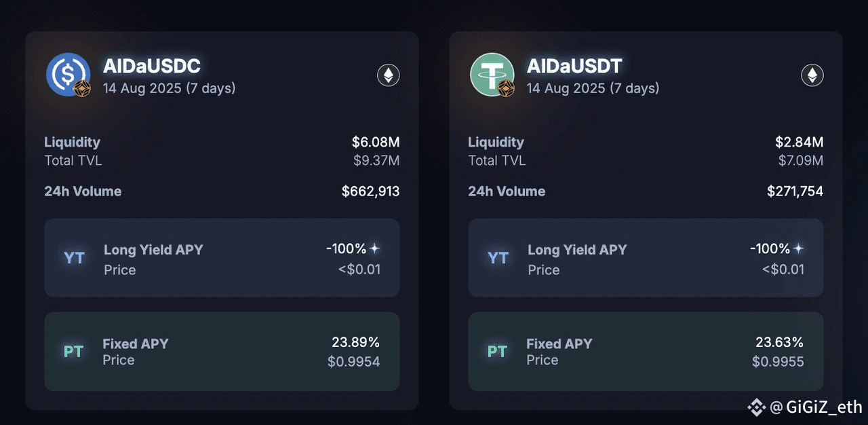Click Ethereum network icon on AIDaUSDC card
This screenshot has height=425, width=868.
coord(389,75)
